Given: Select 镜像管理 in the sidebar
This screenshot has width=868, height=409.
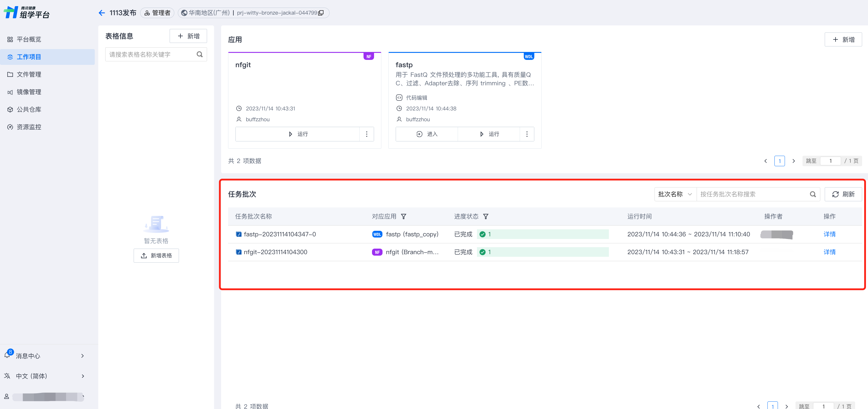Looking at the screenshot, I should point(29,92).
